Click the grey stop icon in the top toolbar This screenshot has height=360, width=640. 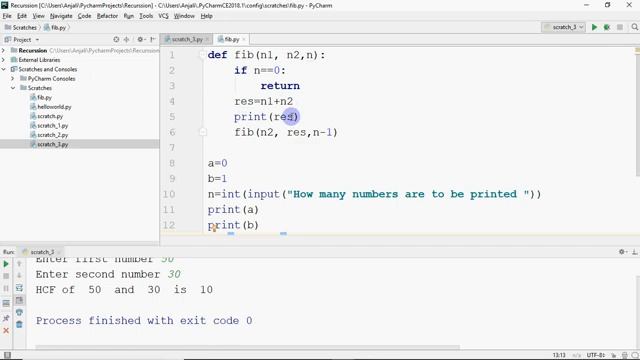(x=620, y=27)
